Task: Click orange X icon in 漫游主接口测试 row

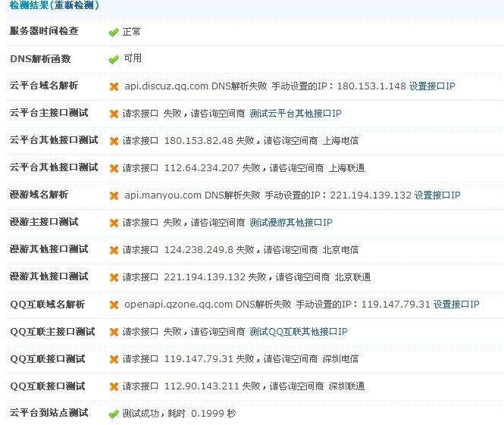Action: tap(114, 223)
